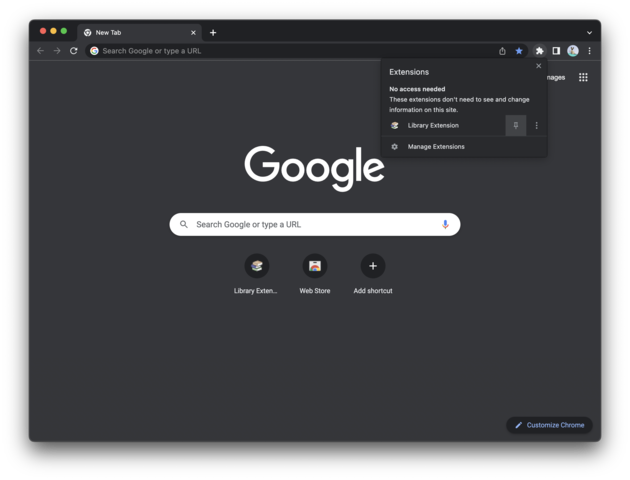Screen dimensions: 630x480
Task: Click the yellow minimize window button
Action: (53, 31)
